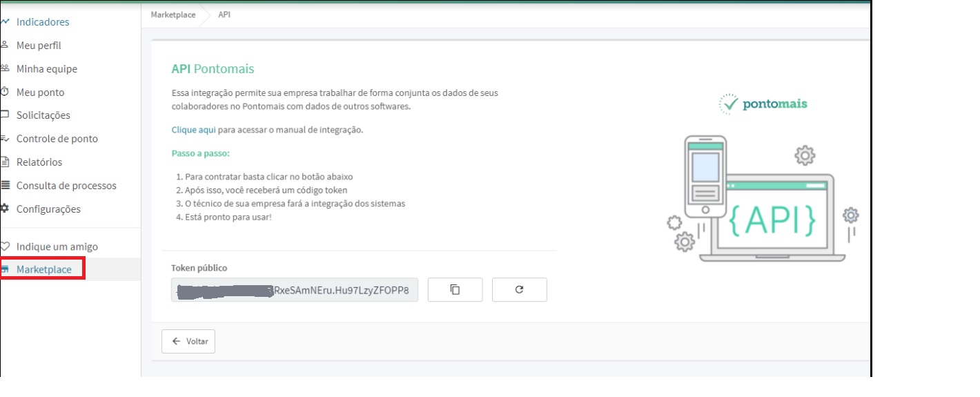Click the Minha equipe people icon
This screenshot has height=397, width=980.
[5, 69]
